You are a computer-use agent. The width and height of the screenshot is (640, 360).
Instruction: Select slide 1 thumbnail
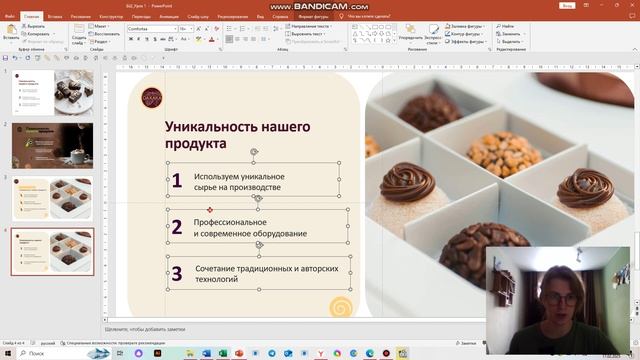pyautogui.click(x=53, y=93)
